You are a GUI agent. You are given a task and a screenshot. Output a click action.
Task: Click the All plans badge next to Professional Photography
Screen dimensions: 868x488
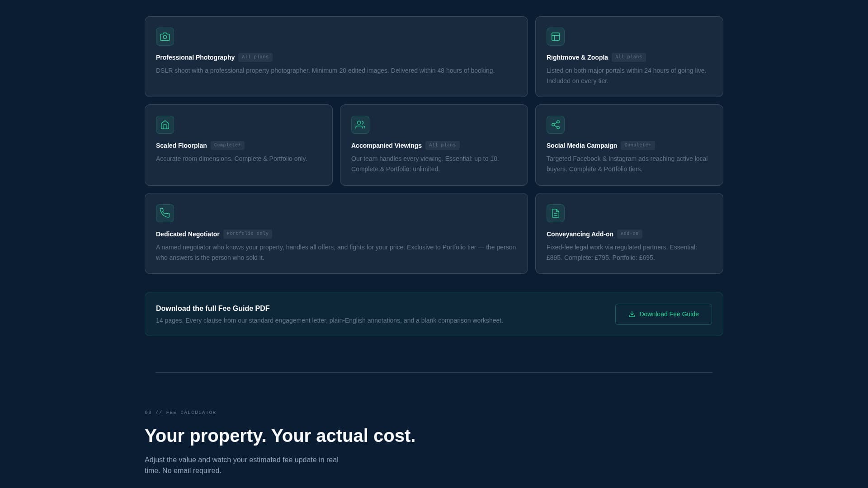[x=255, y=57]
